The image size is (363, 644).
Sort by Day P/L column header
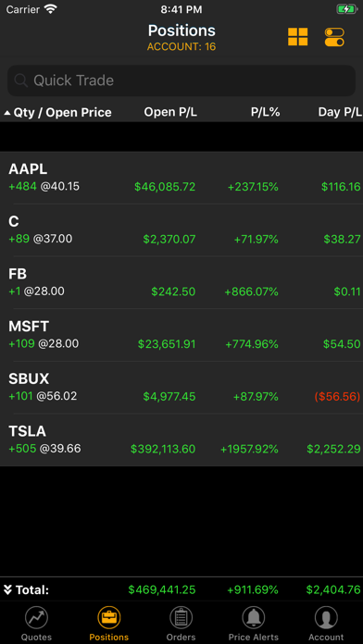(340, 112)
